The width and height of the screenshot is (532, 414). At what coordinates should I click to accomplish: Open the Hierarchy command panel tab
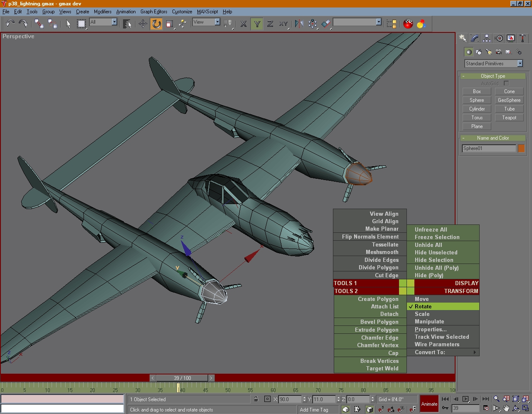[487, 39]
